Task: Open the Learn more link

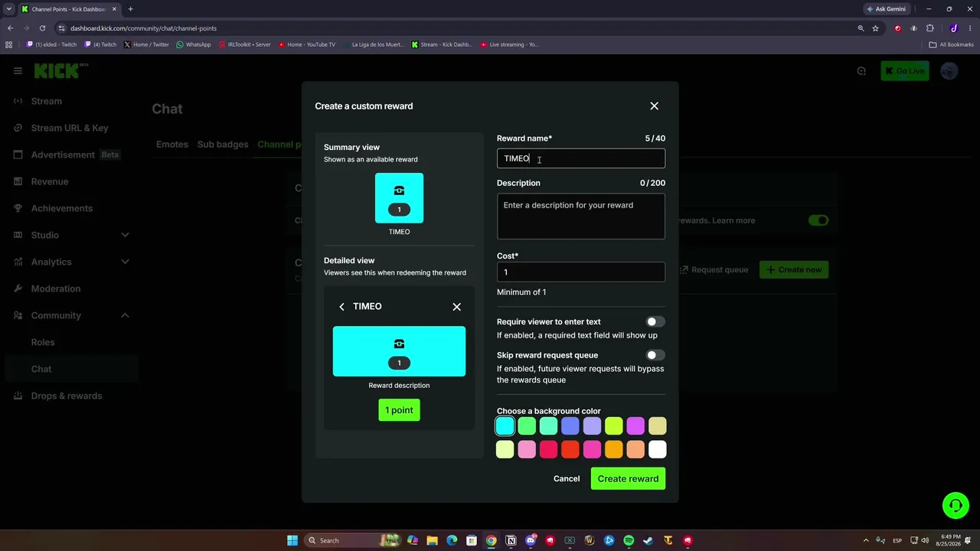Action: [x=733, y=220]
